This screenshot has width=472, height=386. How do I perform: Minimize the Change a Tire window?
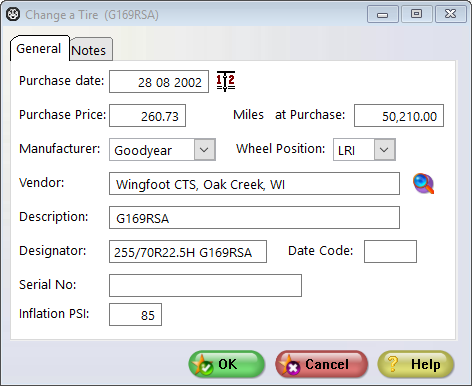(383, 14)
